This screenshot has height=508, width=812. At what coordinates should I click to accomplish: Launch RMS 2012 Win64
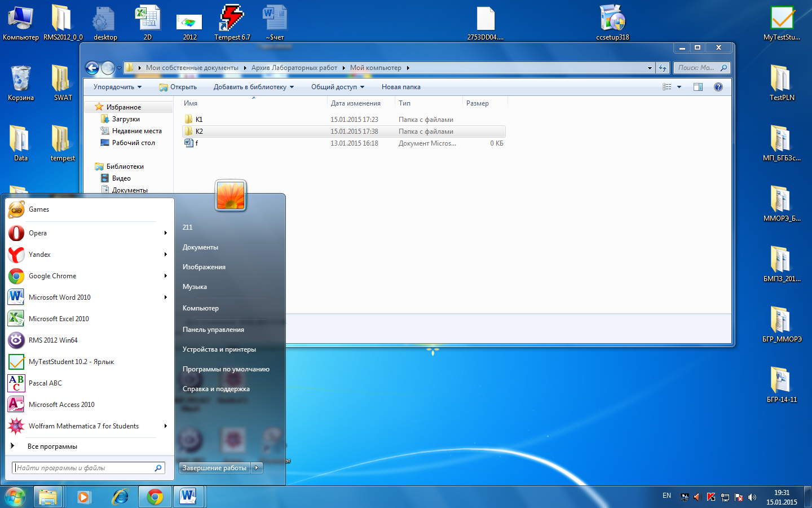click(89, 340)
